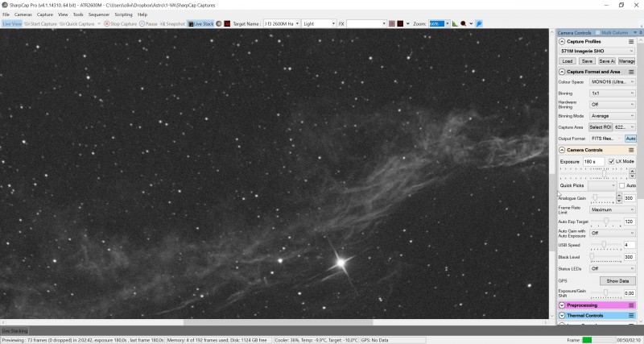Open the File menu
Viewport: 644px width, 344px height.
point(6,15)
